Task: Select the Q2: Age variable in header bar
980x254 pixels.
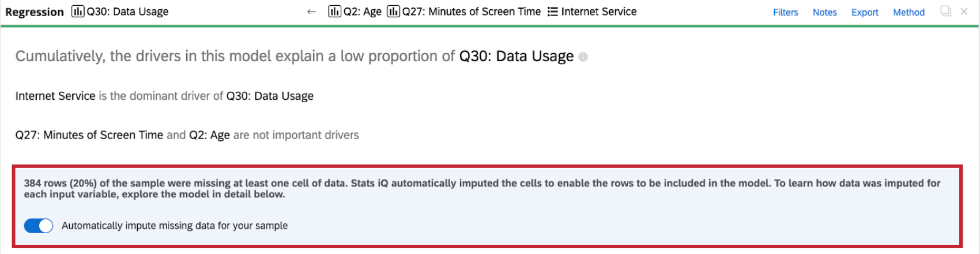Action: (362, 12)
